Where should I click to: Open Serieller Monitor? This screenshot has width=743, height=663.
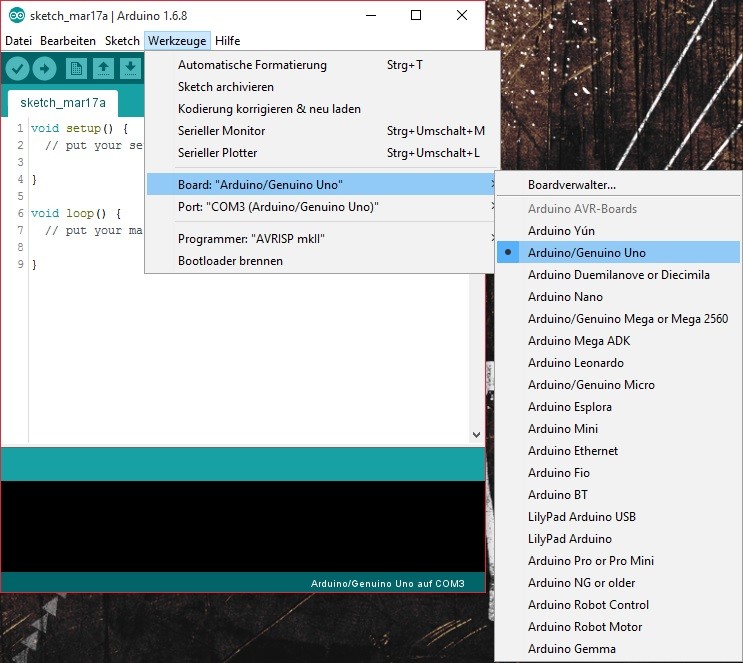[x=321, y=131]
